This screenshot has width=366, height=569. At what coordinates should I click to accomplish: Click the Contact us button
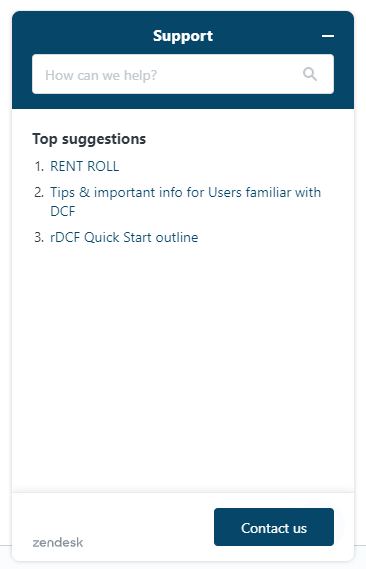[274, 527]
